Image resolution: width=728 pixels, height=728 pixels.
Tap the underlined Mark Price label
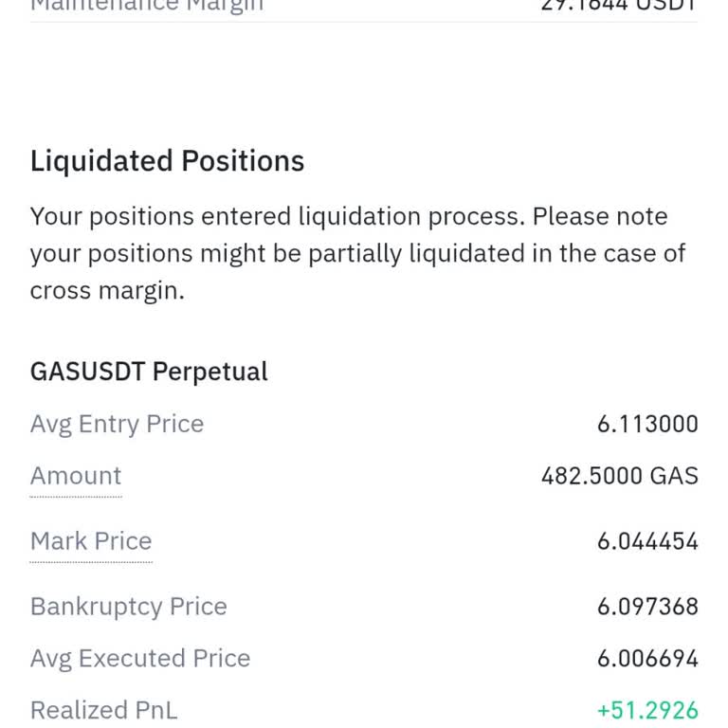pos(91,541)
